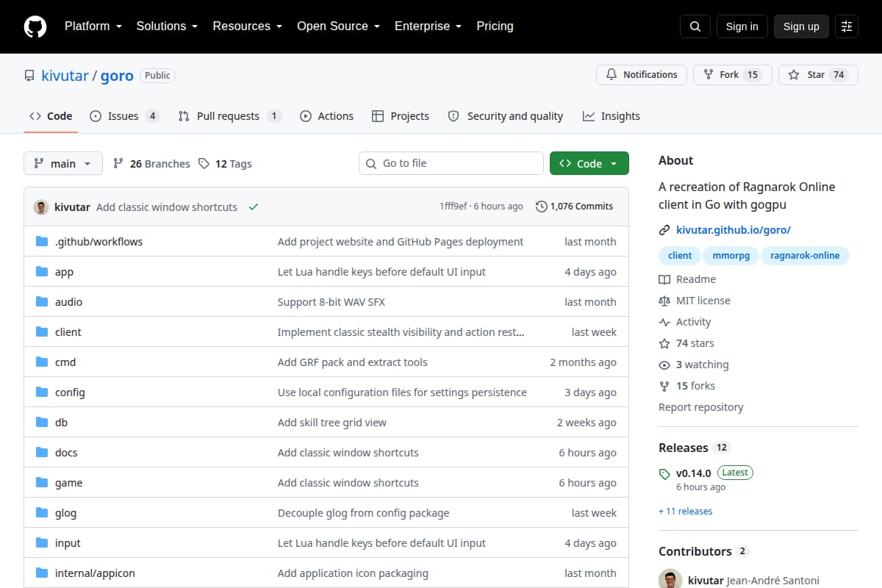Open the main branch selector
The height and width of the screenshot is (588, 882).
(63, 163)
